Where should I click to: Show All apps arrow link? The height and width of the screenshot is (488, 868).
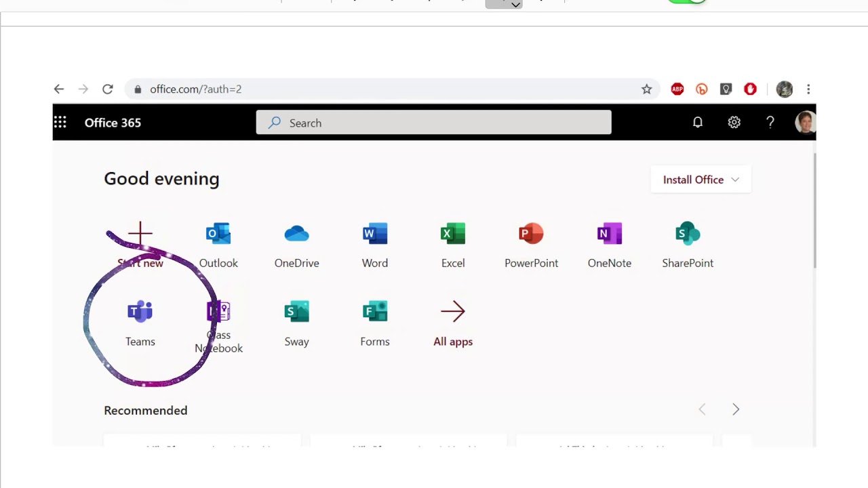click(x=453, y=323)
